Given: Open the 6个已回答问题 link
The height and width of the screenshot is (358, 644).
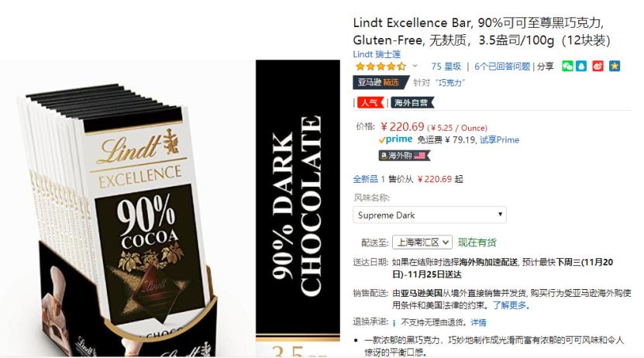Looking at the screenshot, I should [x=502, y=66].
